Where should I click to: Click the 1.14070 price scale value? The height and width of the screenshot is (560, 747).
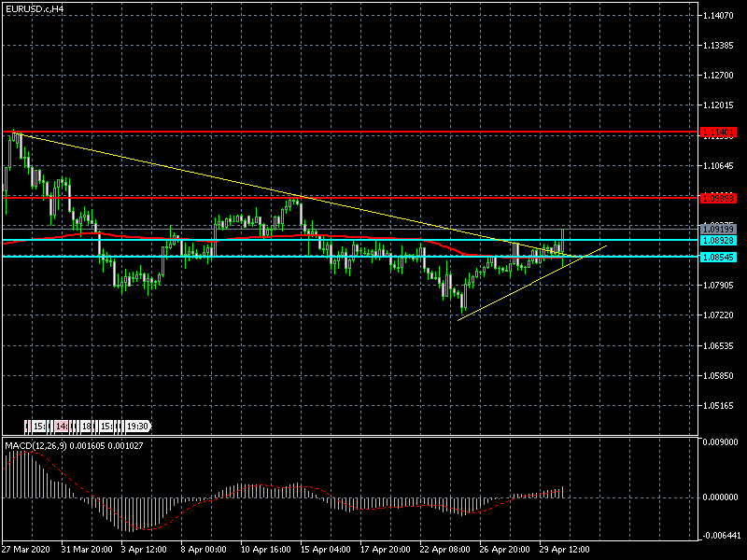(x=718, y=16)
